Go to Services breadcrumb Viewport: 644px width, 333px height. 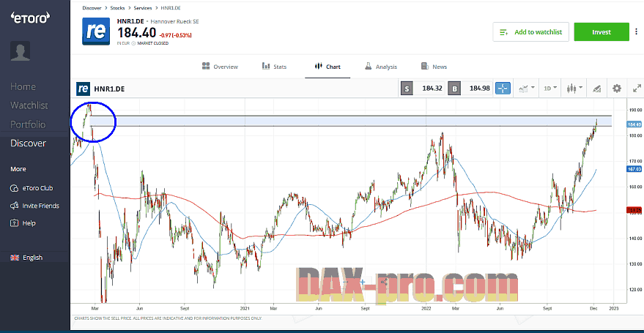pos(143,8)
